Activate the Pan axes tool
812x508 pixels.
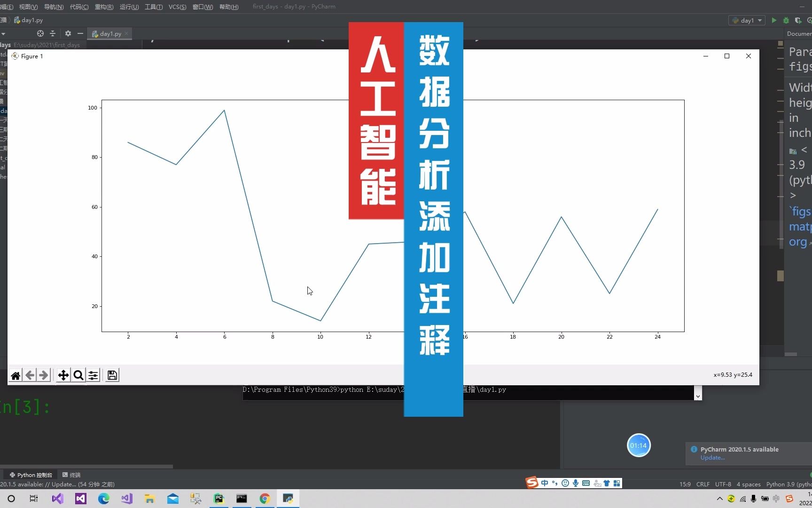(63, 375)
